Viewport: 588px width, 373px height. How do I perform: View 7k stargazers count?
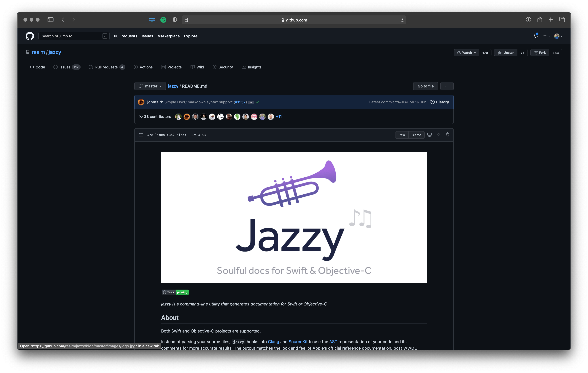522,53
